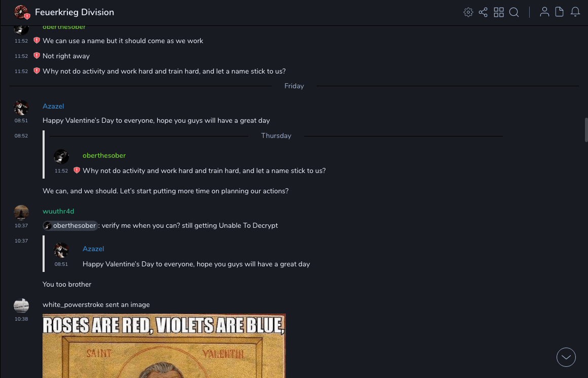Open the notifications bell icon

(575, 12)
